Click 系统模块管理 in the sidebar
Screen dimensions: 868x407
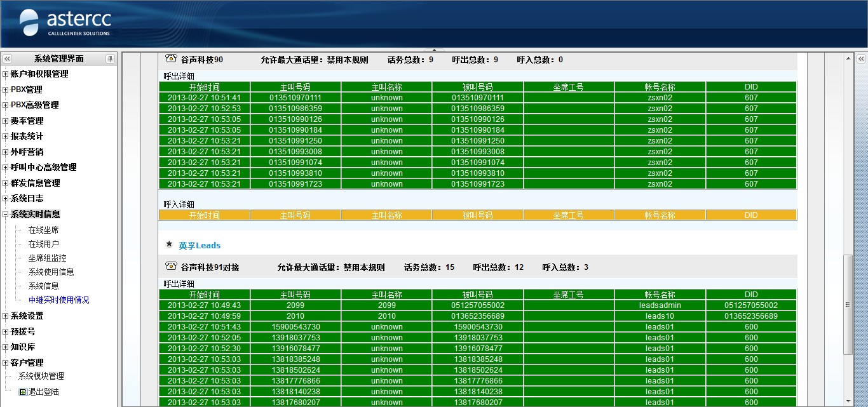point(41,376)
